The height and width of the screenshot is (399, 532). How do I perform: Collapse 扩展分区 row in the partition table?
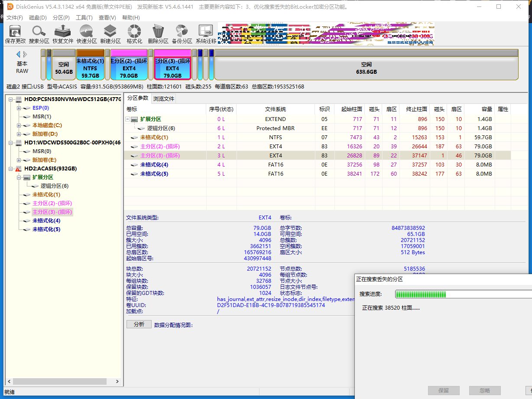coord(128,119)
